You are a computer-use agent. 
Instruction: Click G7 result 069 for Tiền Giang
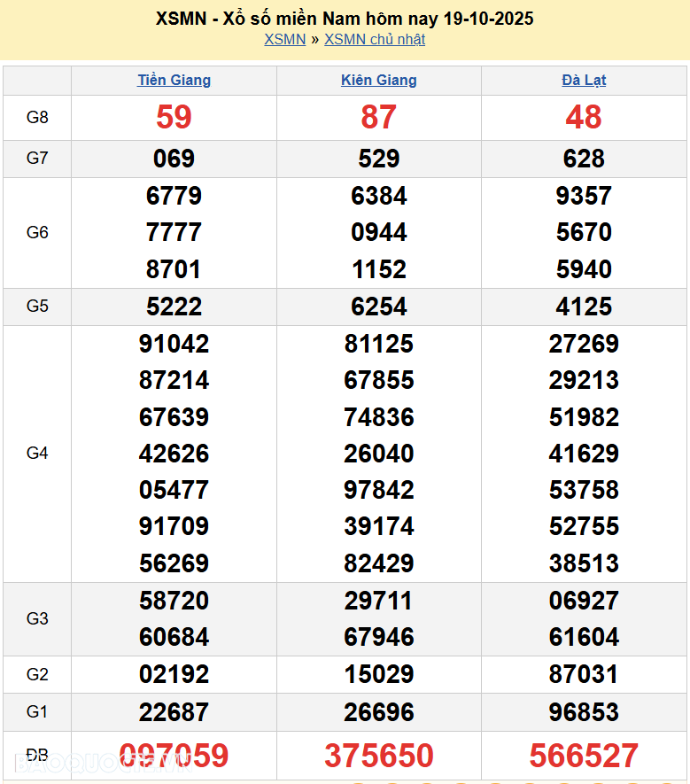pyautogui.click(x=174, y=159)
